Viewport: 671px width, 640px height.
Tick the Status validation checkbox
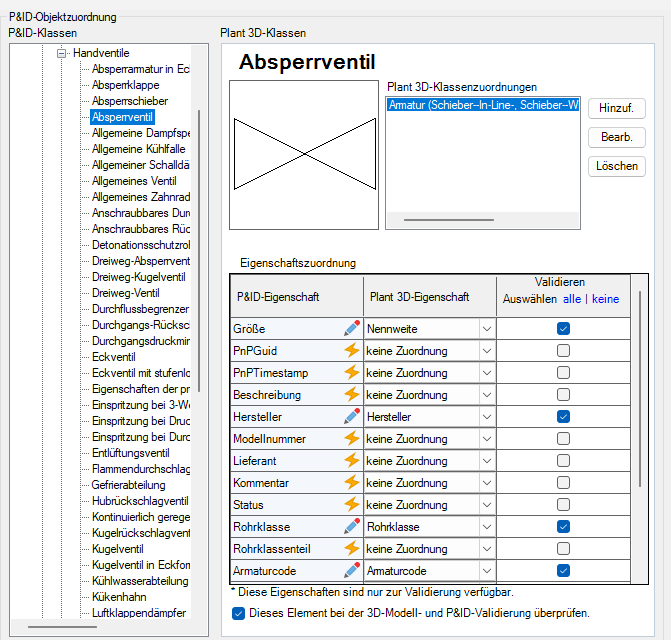[x=563, y=505]
